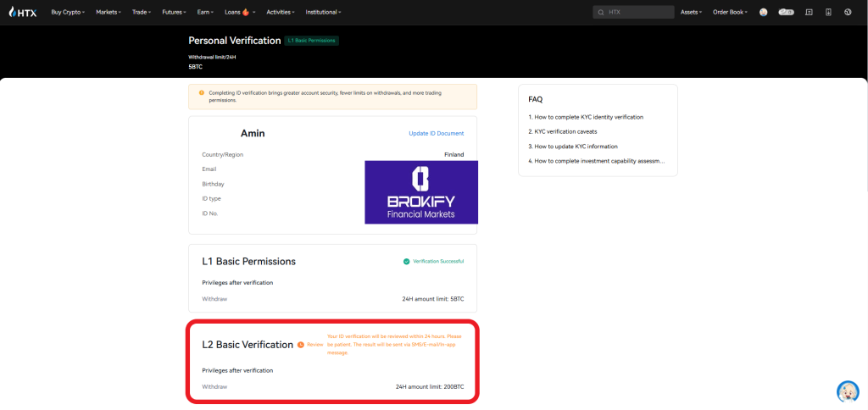Viewport: 868px width, 410px height.
Task: Click the search magnifier icon
Action: (x=602, y=13)
